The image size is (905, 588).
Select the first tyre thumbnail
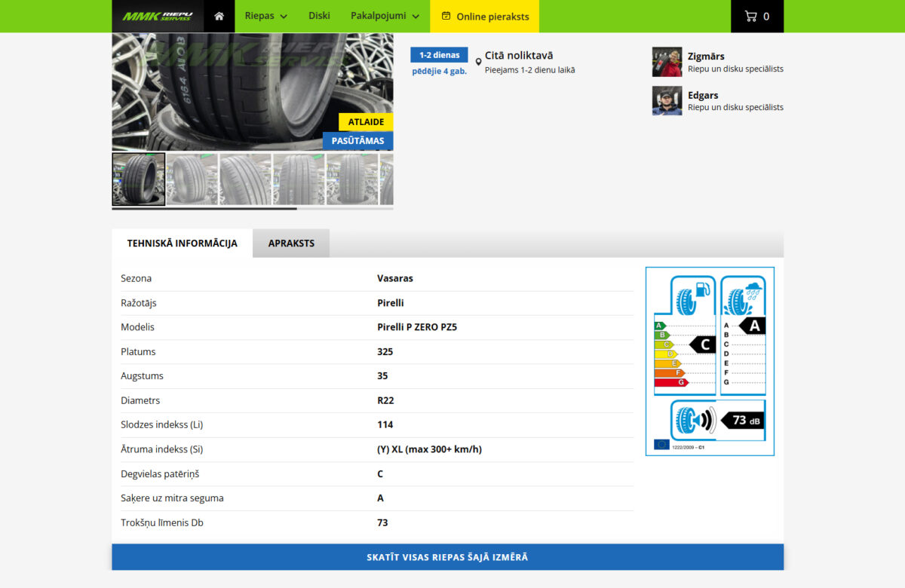pos(139,179)
